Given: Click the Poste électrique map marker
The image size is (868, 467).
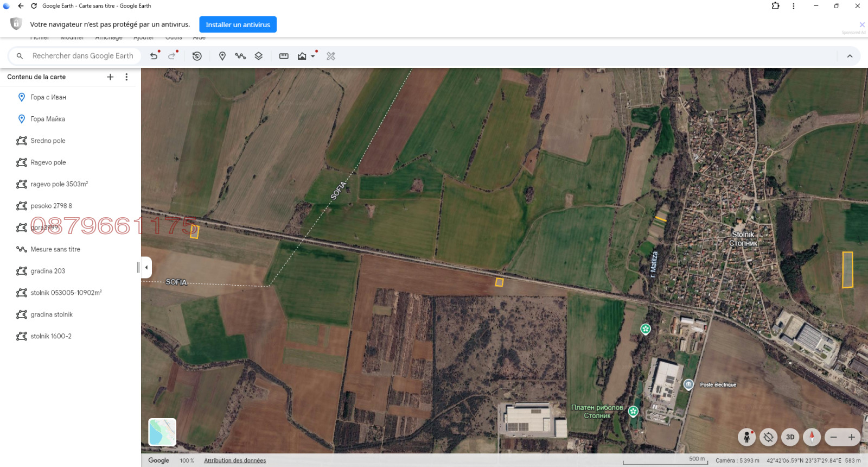Looking at the screenshot, I should [688, 384].
